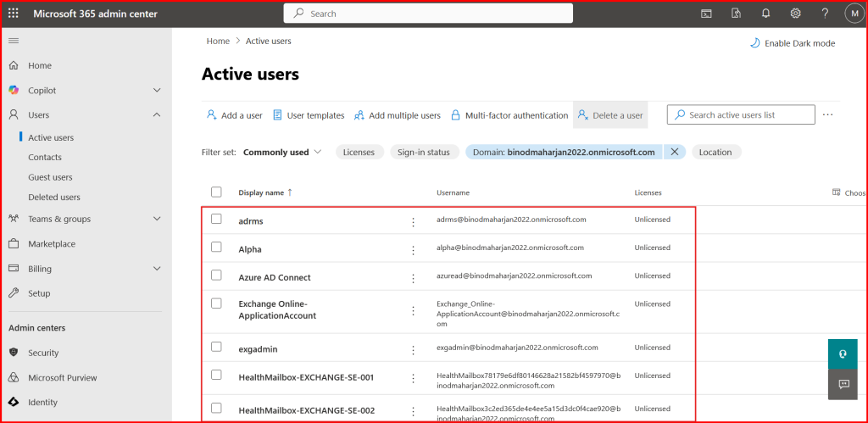The height and width of the screenshot is (423, 868).
Task: Select the exgadmin user checkbox
Action: tap(216, 347)
